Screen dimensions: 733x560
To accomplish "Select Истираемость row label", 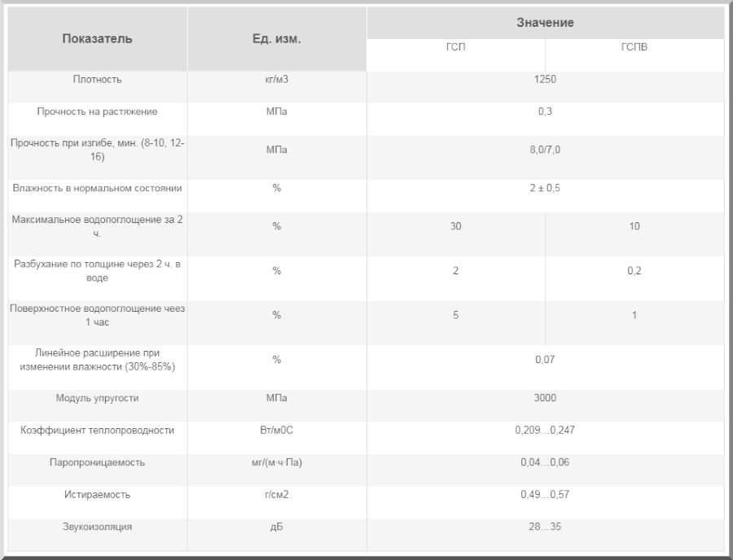I will pos(97,494).
